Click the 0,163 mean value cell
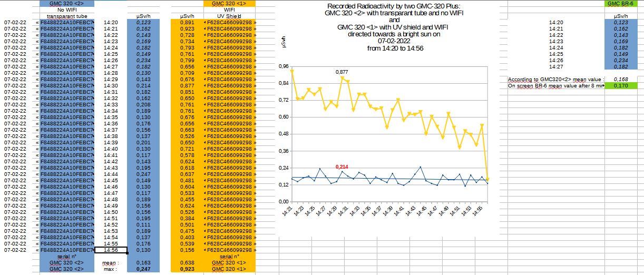 (142, 262)
